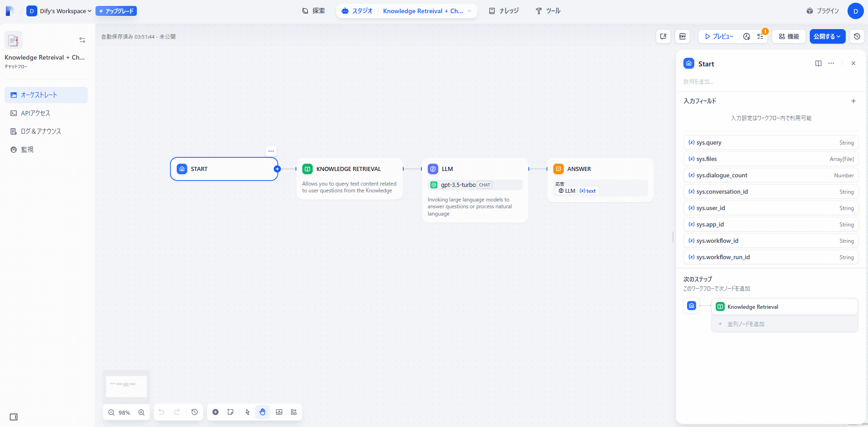Zoom in the canvas

[141, 412]
